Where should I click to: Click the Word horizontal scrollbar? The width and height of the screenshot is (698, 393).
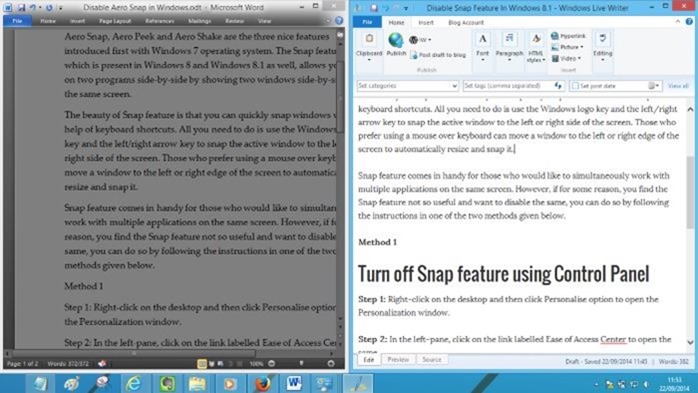[134, 353]
